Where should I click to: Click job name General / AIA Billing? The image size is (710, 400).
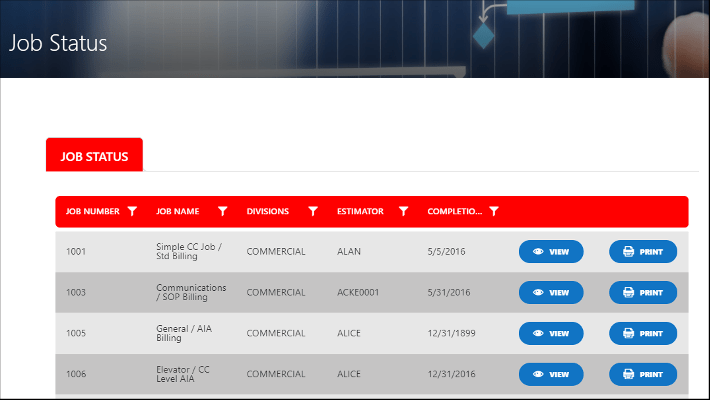tap(184, 333)
